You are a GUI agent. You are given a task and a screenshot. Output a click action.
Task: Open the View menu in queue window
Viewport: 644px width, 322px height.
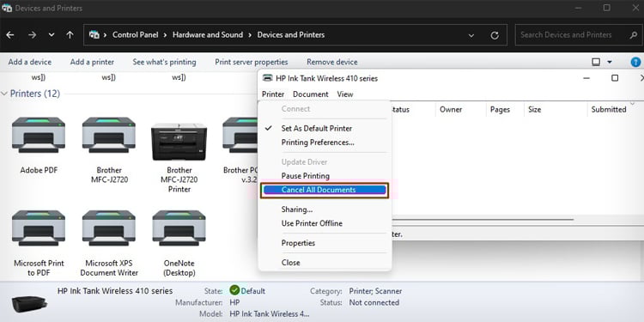click(x=345, y=94)
